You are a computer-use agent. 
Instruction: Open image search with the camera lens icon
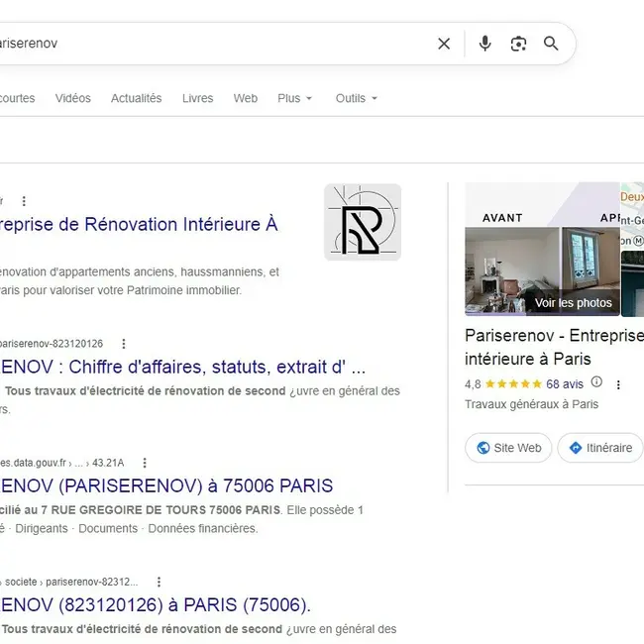coord(518,44)
